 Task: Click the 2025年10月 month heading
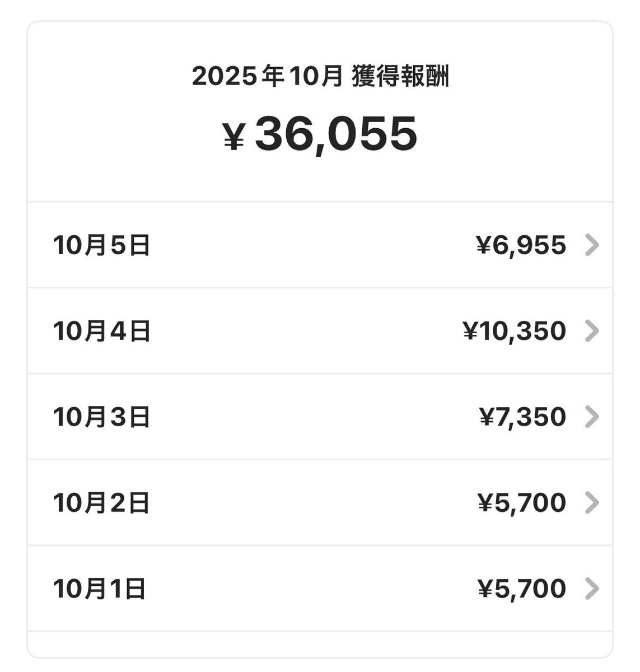point(267,77)
